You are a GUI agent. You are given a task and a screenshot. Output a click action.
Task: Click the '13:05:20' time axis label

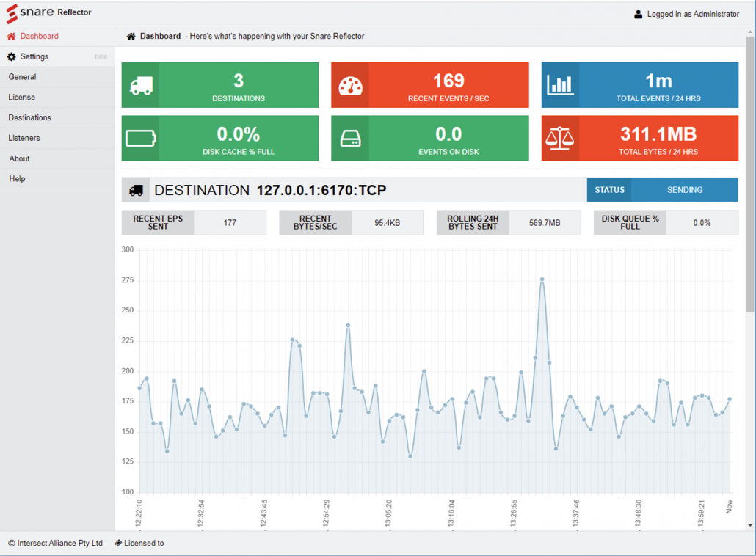388,513
